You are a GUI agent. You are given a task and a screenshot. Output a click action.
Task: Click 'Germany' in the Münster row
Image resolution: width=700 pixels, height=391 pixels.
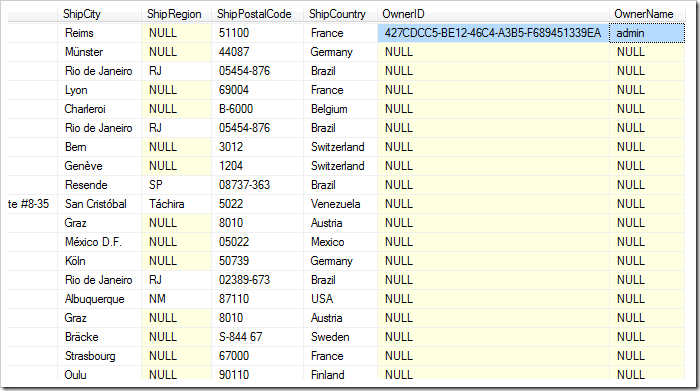click(x=341, y=52)
